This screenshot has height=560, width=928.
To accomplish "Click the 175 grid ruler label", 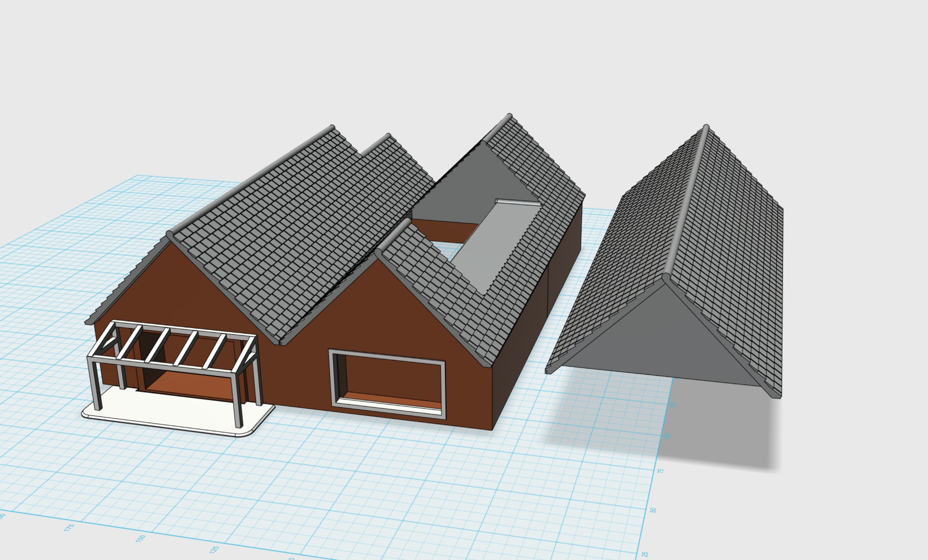I will pos(69,527).
